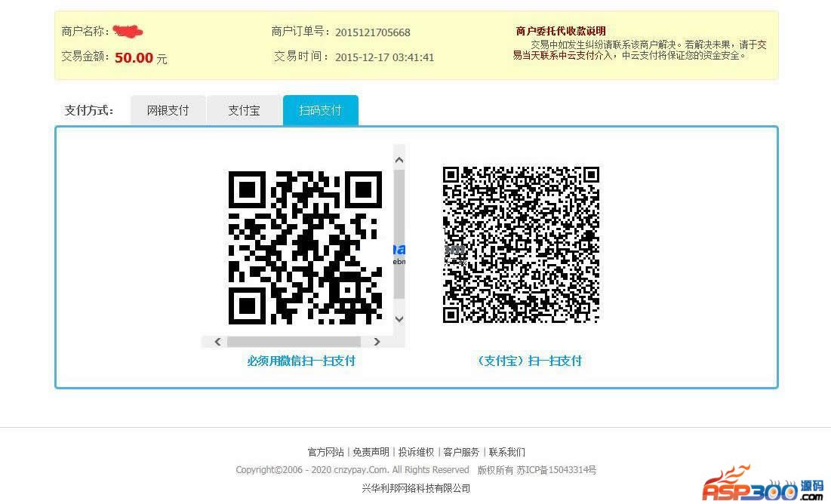Click the scroll-left arrow under WeChat QR

click(217, 342)
